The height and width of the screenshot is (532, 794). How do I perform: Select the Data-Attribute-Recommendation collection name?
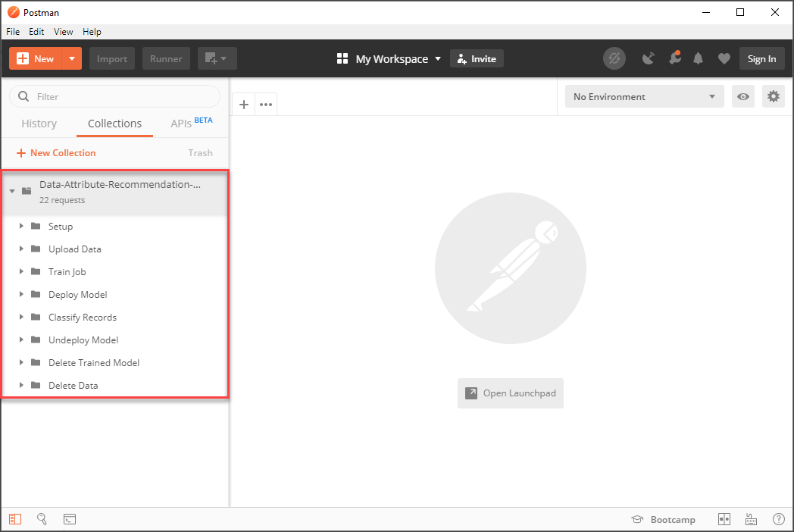click(x=120, y=184)
